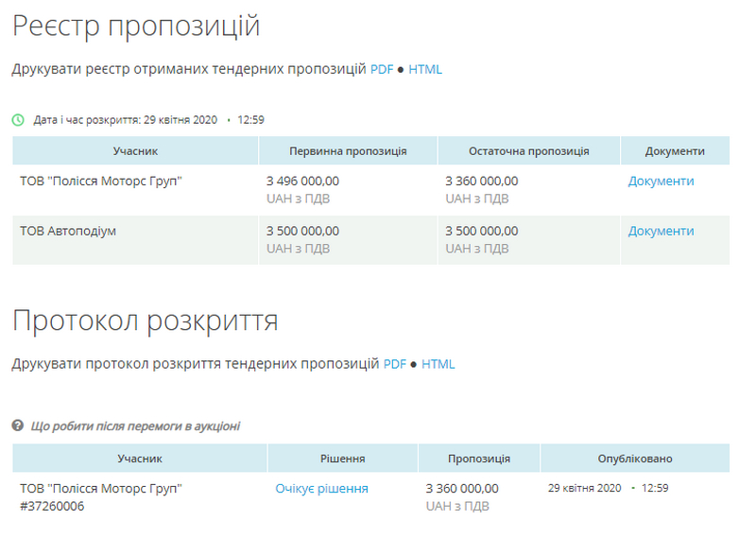Click the "Опубліковано" column header

coord(635,459)
